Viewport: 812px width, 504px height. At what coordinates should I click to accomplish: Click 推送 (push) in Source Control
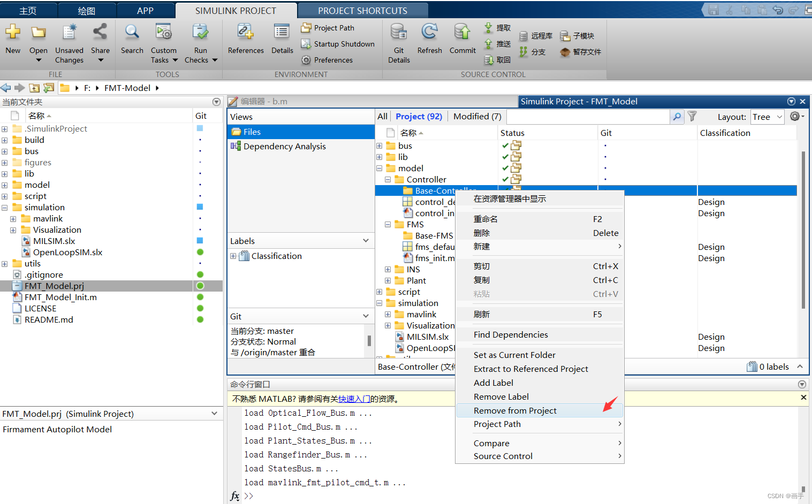pos(498,44)
